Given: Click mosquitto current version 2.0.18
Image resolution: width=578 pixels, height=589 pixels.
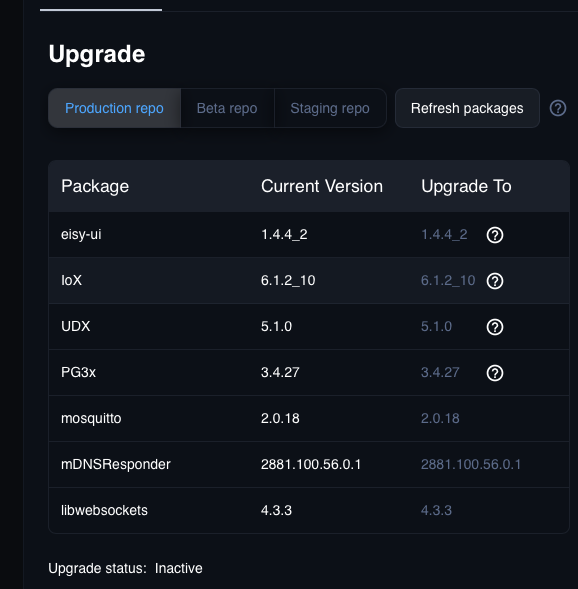Looking at the screenshot, I should click(x=280, y=418).
